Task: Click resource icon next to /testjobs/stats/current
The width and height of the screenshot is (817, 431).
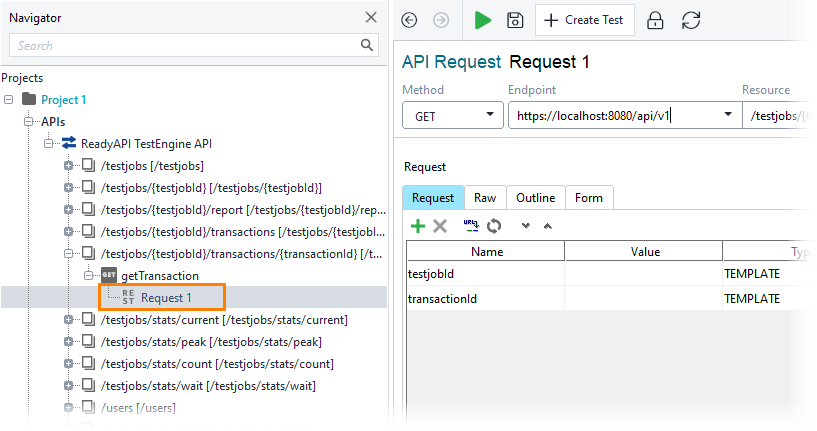Action: (89, 319)
